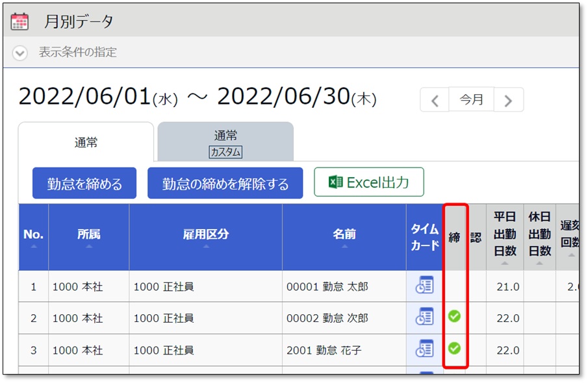Export data with Excel出力 button
588x383 pixels.
[369, 182]
